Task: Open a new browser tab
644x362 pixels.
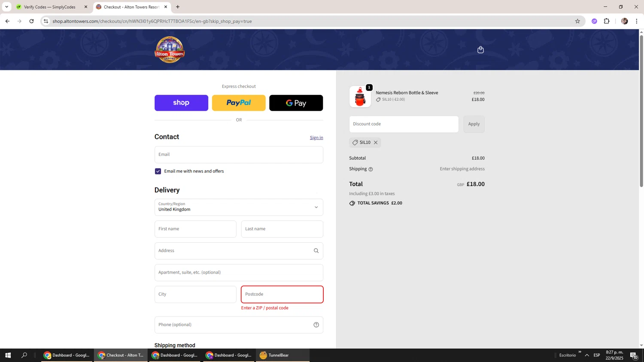Action: pyautogui.click(x=178, y=7)
